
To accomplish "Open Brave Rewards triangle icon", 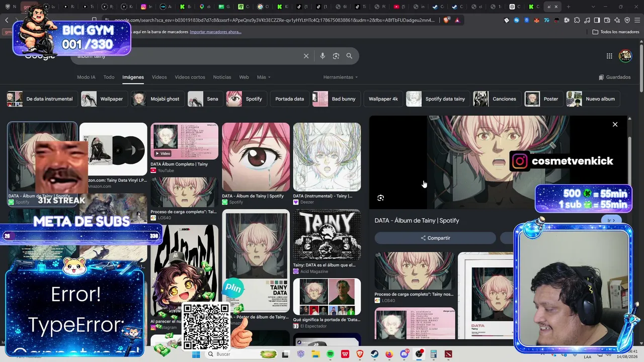I will [x=457, y=20].
